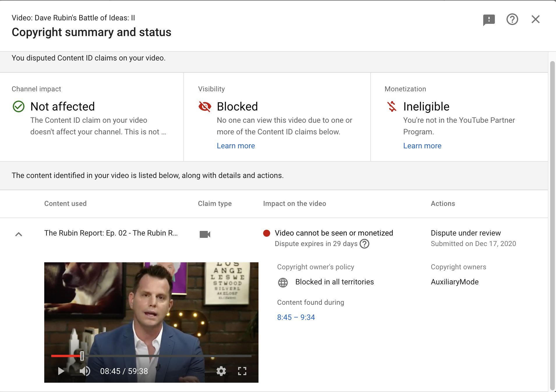The height and width of the screenshot is (392, 556).
Task: Click the Dispute expires in 29 days text
Action: coord(316,244)
